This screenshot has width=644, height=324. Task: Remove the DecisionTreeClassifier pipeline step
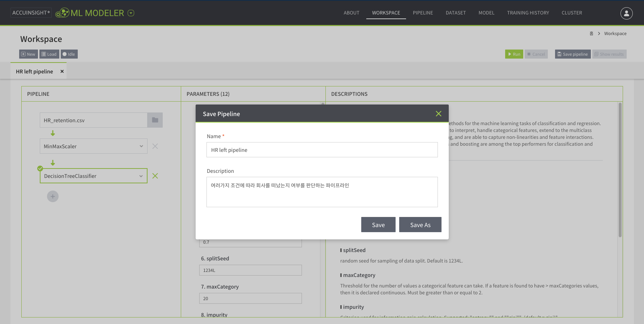tap(155, 176)
